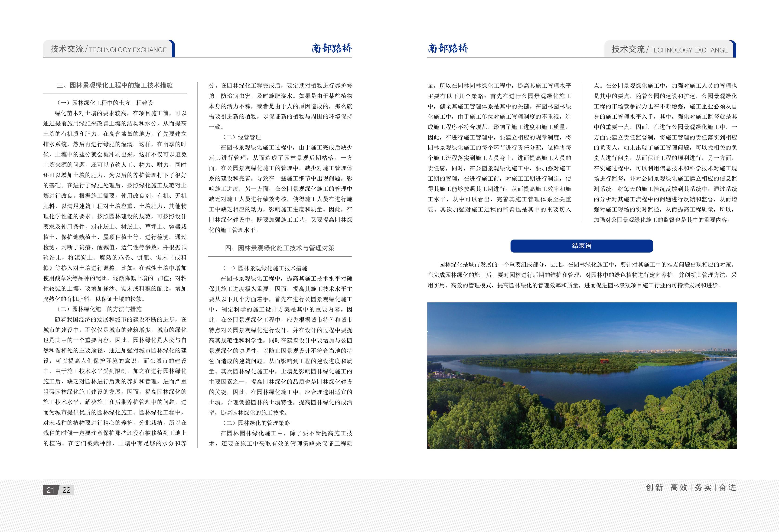
Task: Click the line starting 点。在公园景观绿化施工中
Action: point(665,86)
